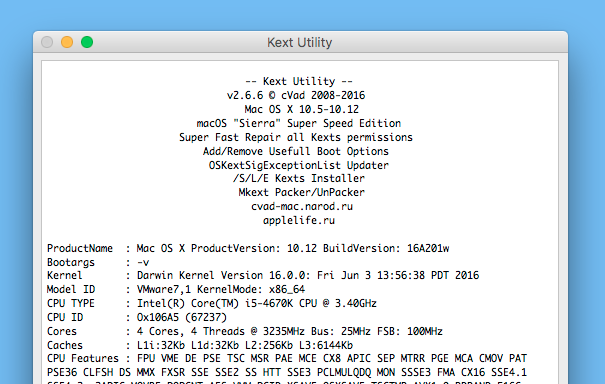Viewport: 605px width, 384px height.
Task: Click the Bootargs value '-v'
Action: coord(143,262)
